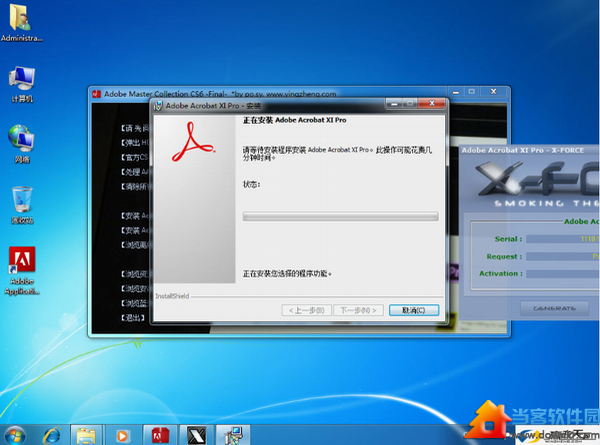Click GENERATE in the X-FORCE window
Image resolution: width=600 pixels, height=445 pixels.
554,308
